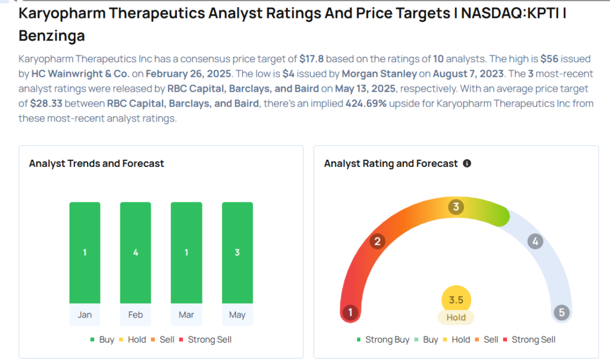Click gauge marker number 3

click(x=456, y=207)
